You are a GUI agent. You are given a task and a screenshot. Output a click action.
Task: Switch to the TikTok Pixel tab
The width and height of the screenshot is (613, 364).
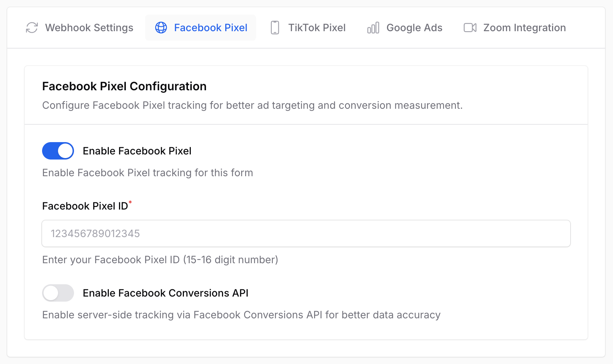tap(308, 28)
